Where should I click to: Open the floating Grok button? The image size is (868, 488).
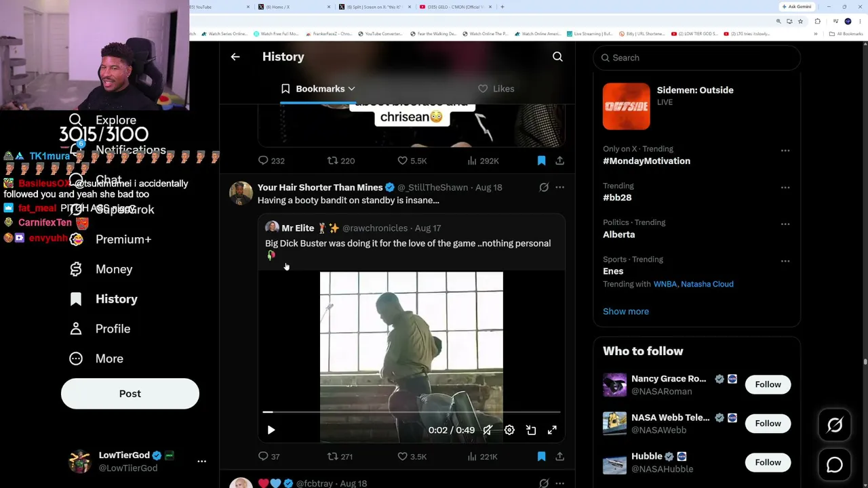(x=835, y=426)
